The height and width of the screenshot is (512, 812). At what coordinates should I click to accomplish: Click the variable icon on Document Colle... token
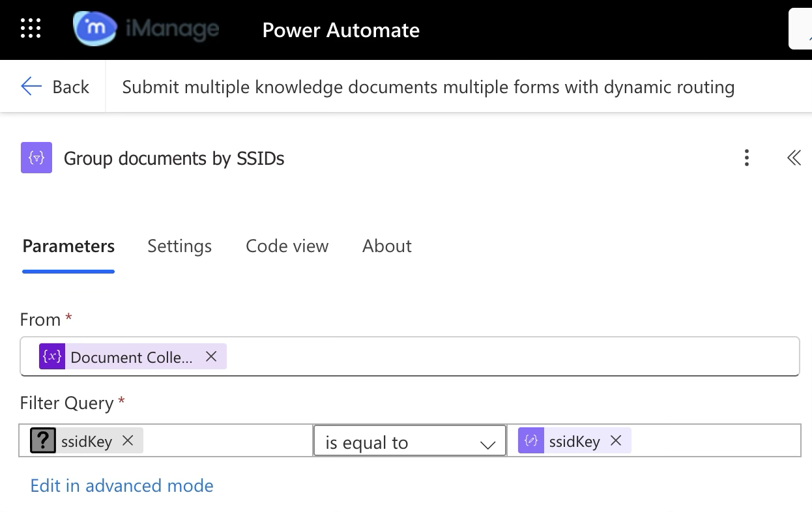coord(52,357)
